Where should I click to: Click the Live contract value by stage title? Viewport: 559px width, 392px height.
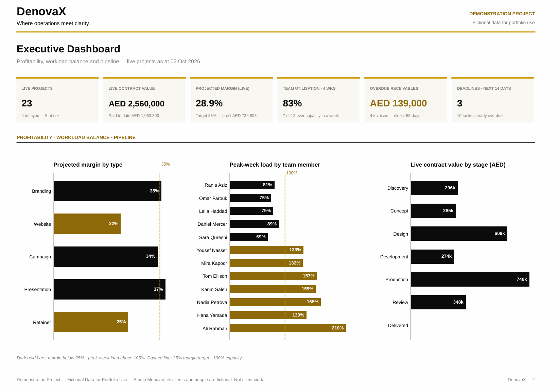pyautogui.click(x=458, y=165)
